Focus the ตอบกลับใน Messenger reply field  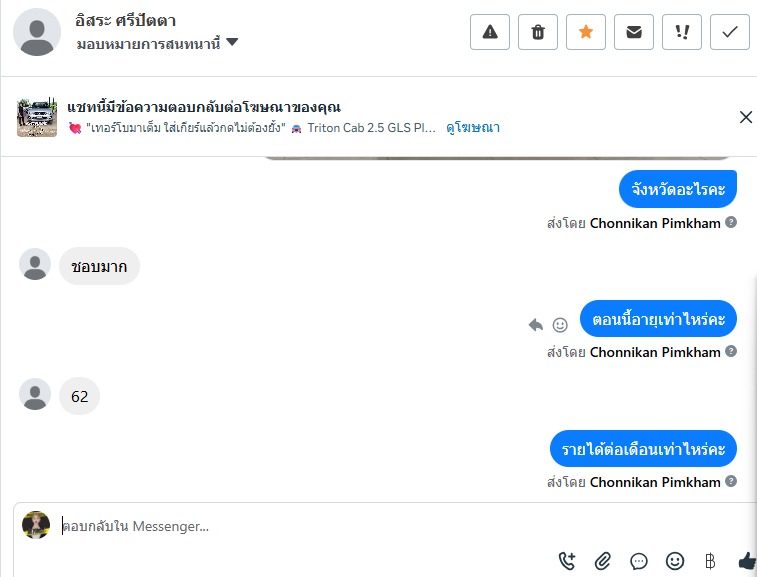click(x=300, y=526)
